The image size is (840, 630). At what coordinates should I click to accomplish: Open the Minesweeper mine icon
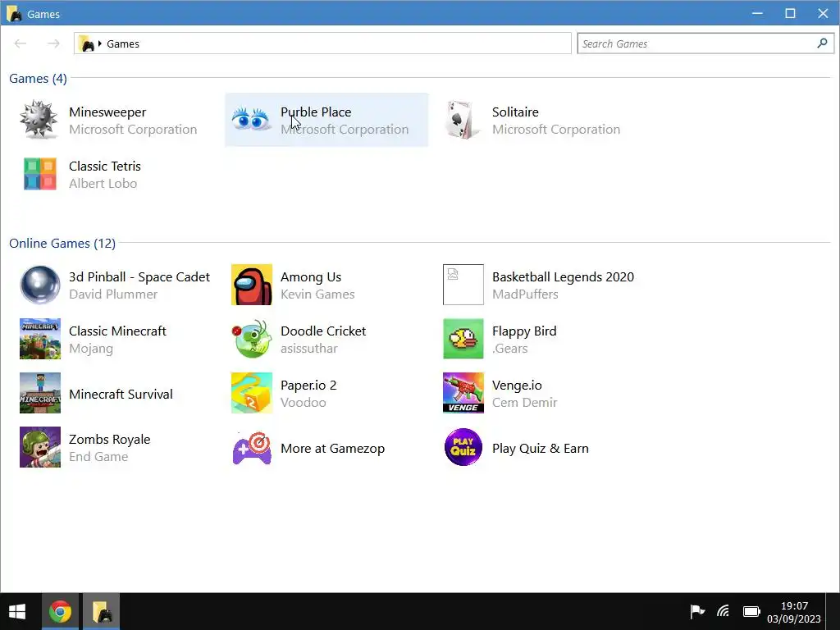39,120
